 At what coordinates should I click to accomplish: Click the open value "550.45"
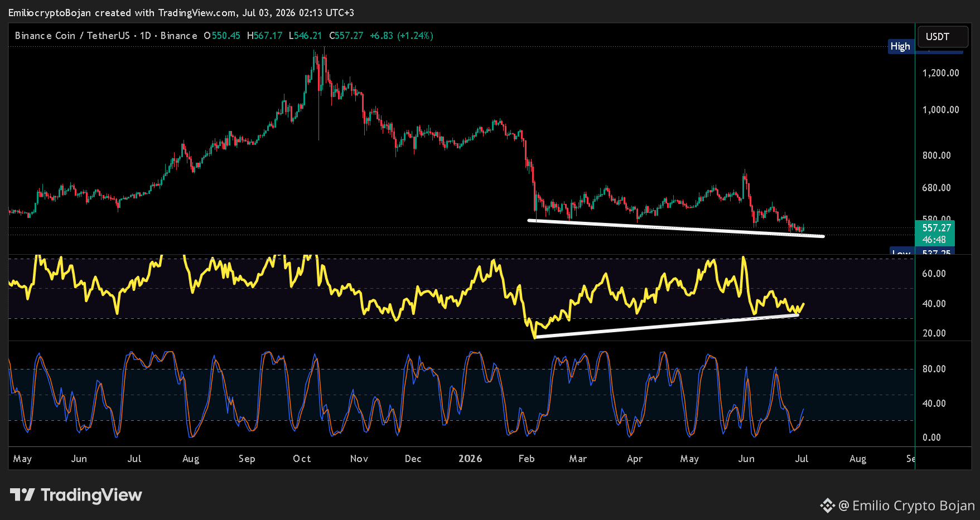226,36
